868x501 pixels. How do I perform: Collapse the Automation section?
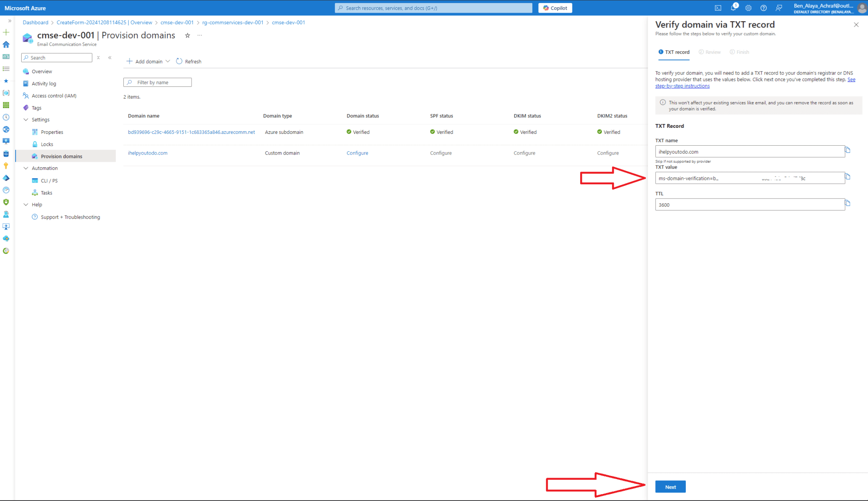[x=26, y=168]
